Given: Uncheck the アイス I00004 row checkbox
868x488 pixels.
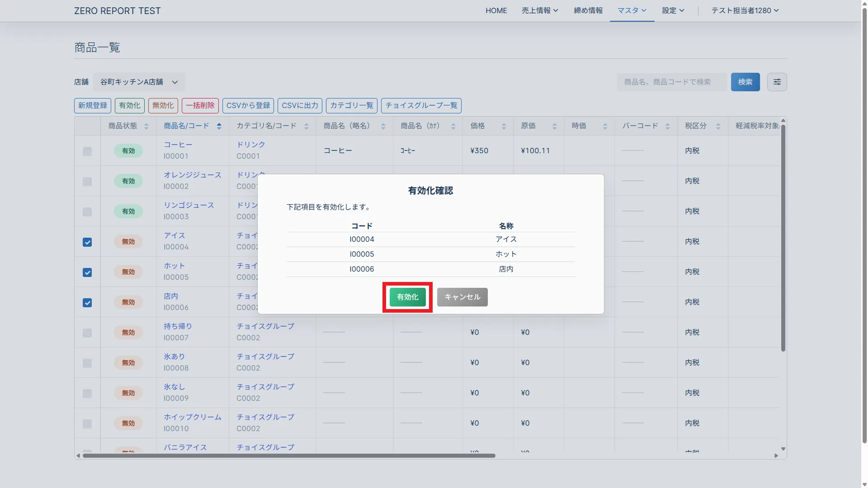Looking at the screenshot, I should (x=87, y=242).
